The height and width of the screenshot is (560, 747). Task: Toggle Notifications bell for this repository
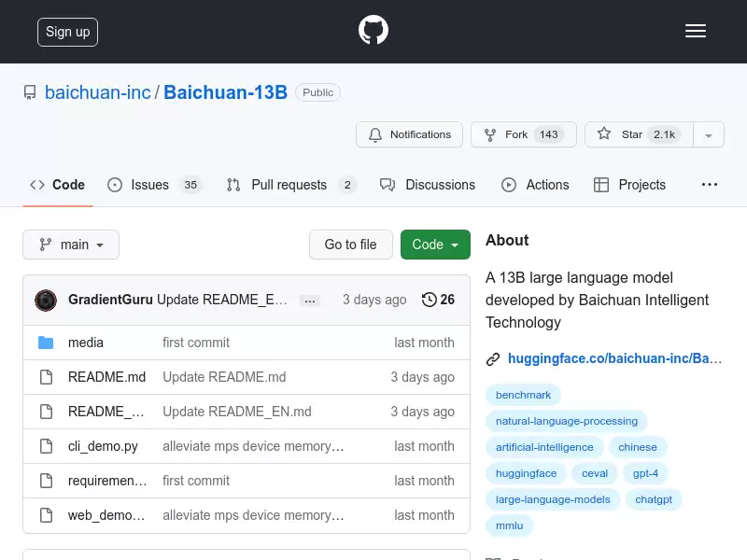tap(409, 134)
